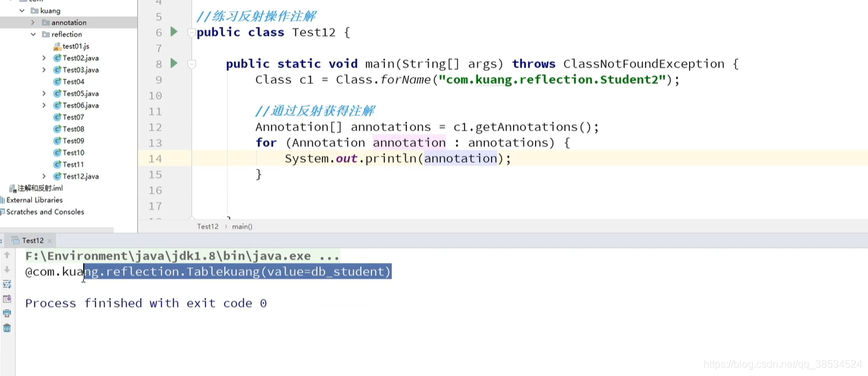
Task: Expand Test05.java node
Action: tap(44, 94)
